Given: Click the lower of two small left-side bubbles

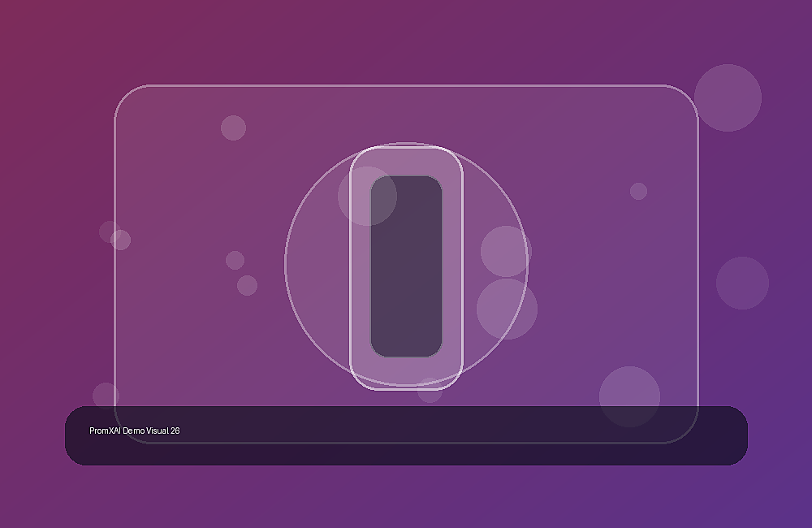Looking at the screenshot, I should [247, 285].
